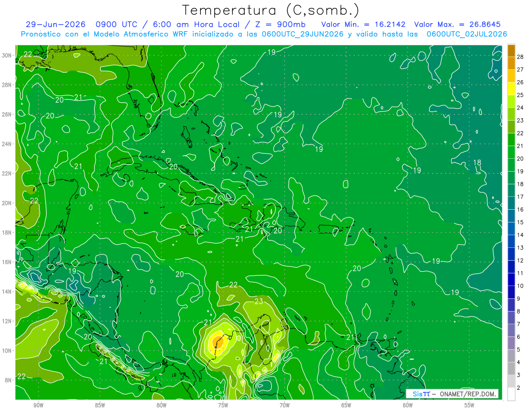Click the "80W" longitude label
The image size is (532, 411).
(x=161, y=405)
